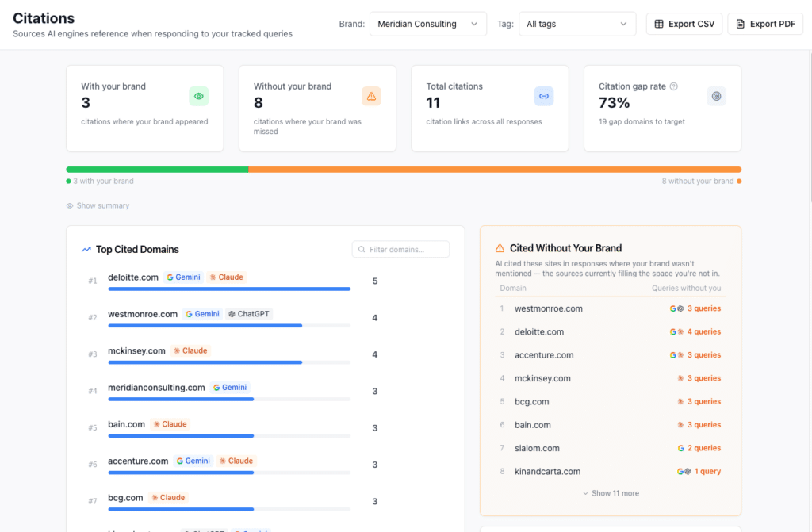This screenshot has height=532, width=812.
Task: Open 3 queries link for westmonroe.com
Action: coord(704,308)
